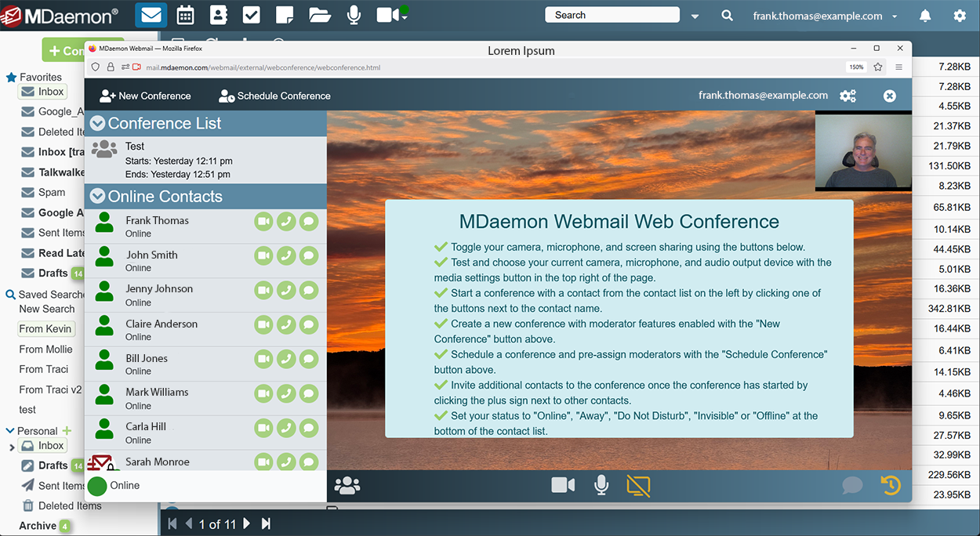The width and height of the screenshot is (980, 536).
Task: Collapse the Online Contacts panel
Action: [x=97, y=196]
